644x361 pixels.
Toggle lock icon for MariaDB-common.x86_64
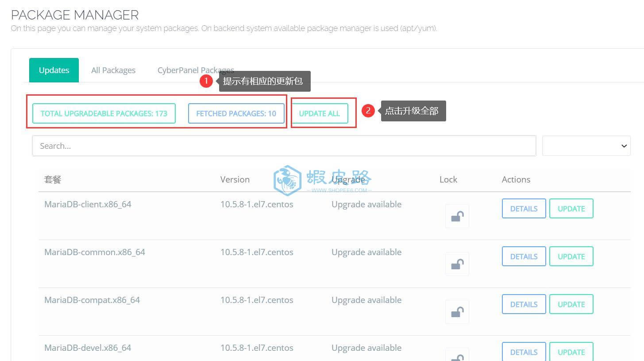(457, 264)
